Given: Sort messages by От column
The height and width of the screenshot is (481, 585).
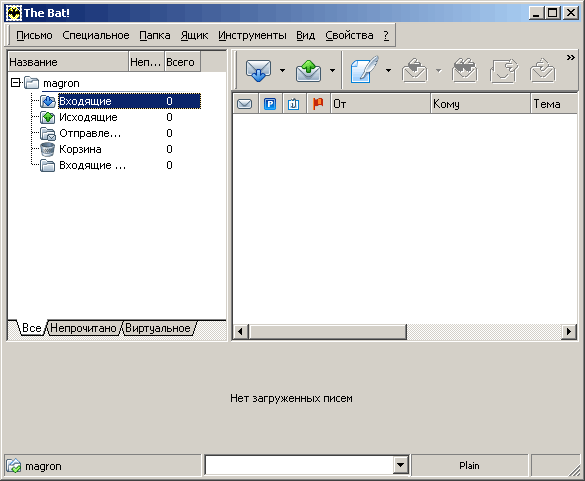Looking at the screenshot, I should (381, 103).
